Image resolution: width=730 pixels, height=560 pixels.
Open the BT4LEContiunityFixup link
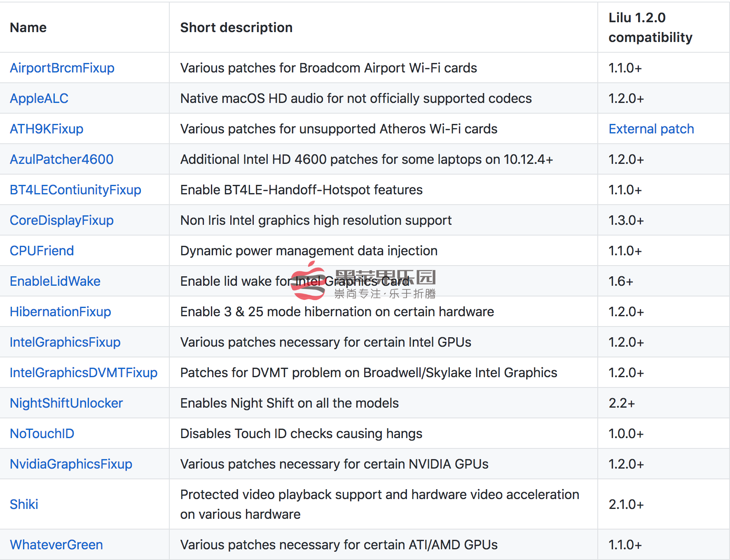75,190
